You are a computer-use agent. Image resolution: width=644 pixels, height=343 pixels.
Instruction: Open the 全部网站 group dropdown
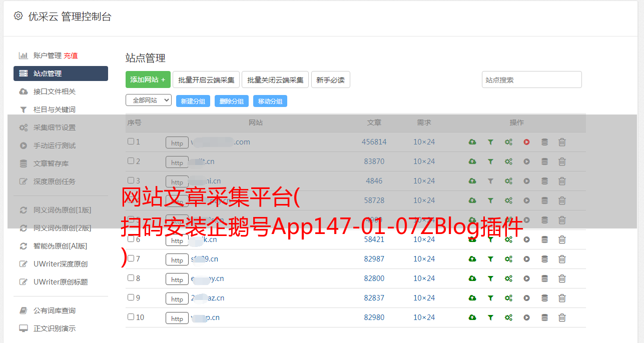(149, 100)
